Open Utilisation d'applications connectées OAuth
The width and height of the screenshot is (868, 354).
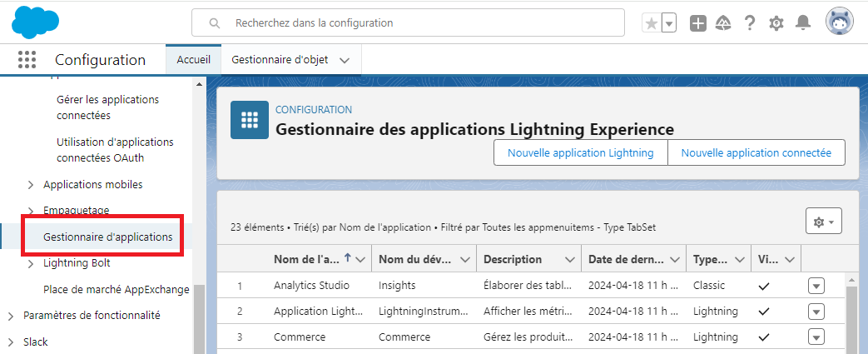pos(115,150)
